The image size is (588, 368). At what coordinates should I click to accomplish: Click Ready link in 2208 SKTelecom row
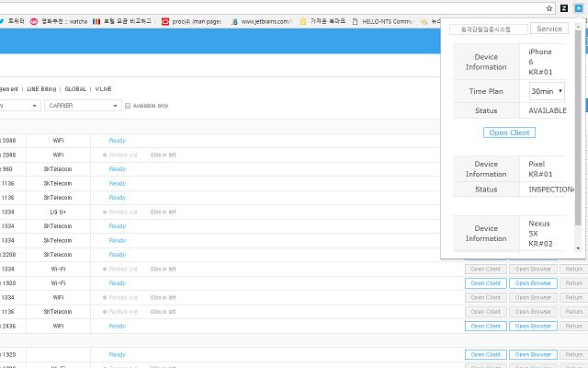point(118,255)
